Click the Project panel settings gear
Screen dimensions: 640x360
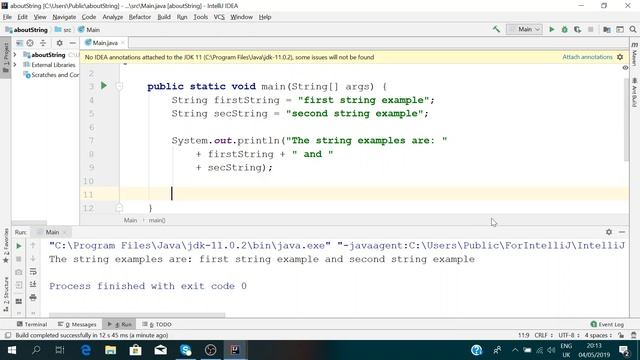pyautogui.click(x=60, y=43)
